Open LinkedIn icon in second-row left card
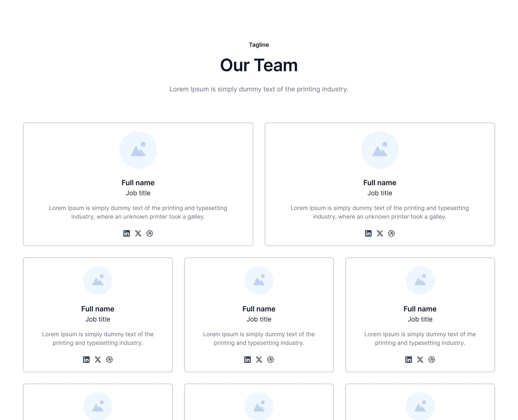518x420 pixels. (x=86, y=360)
